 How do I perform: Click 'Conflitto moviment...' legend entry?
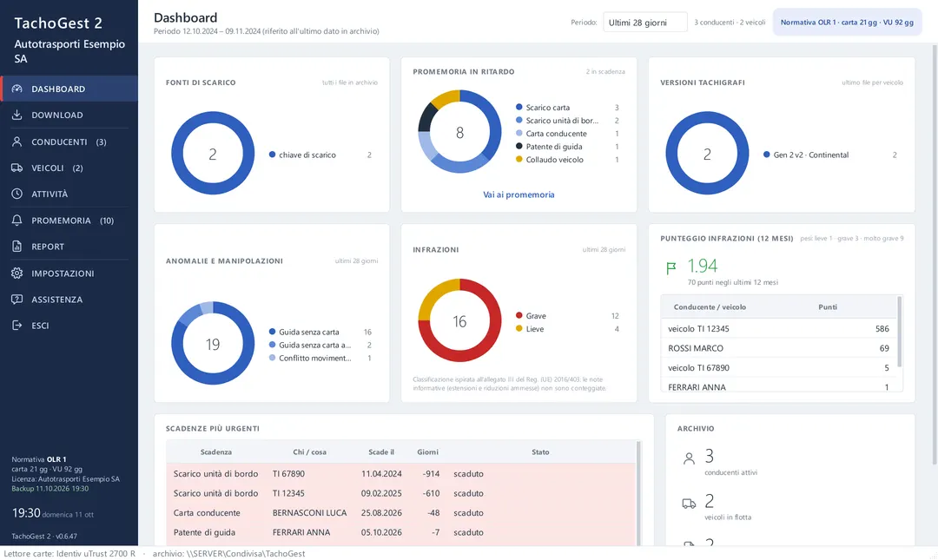(x=320, y=358)
